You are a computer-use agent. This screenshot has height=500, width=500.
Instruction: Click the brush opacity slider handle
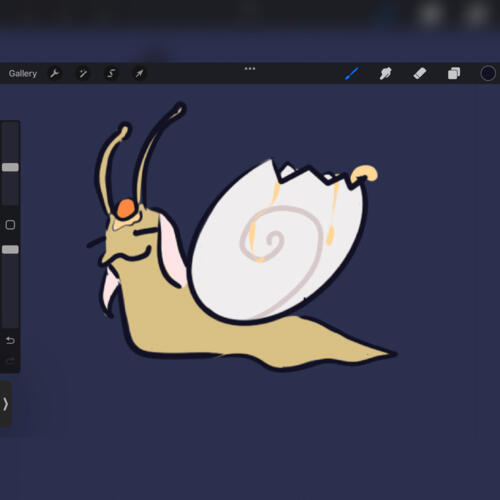10,250
